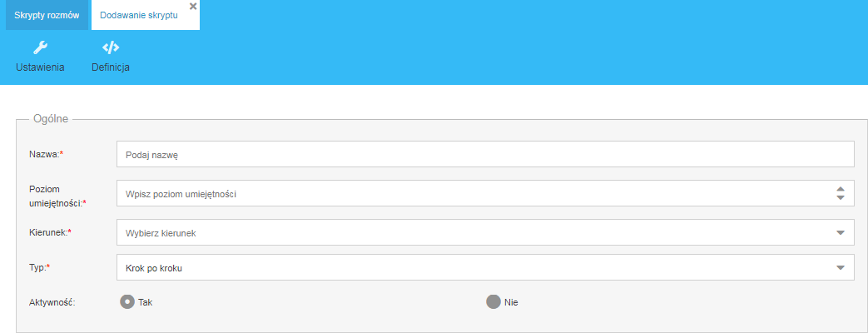This screenshot has height=333, width=868.
Task: Expand Kierunek list via arrow
Action: tap(841, 233)
